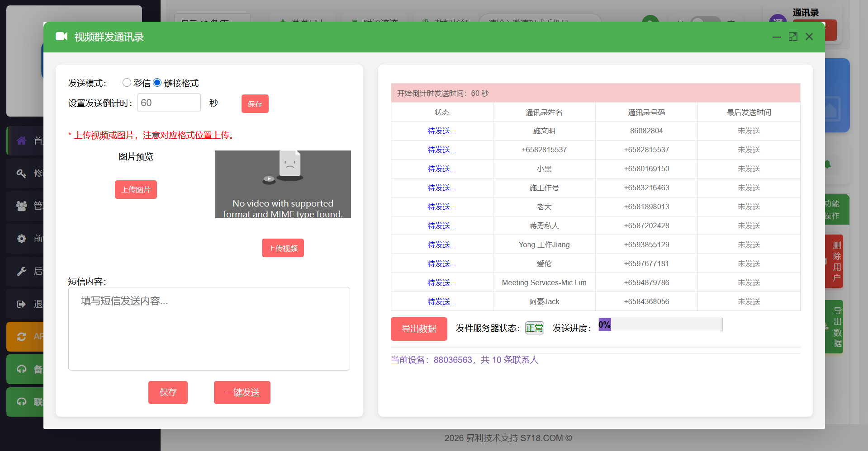Viewport: 868px width, 451px height.
Task: Click the 上传视频 upload video button
Action: coord(283,248)
